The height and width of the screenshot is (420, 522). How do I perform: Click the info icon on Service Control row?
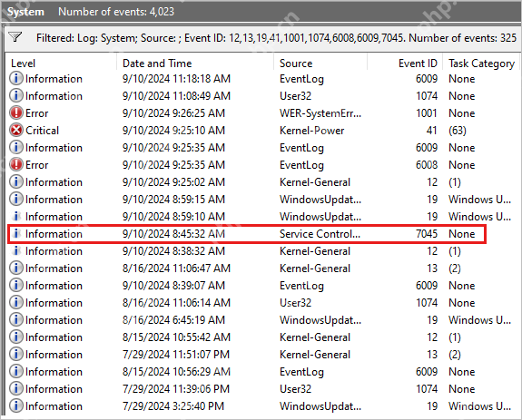16,234
